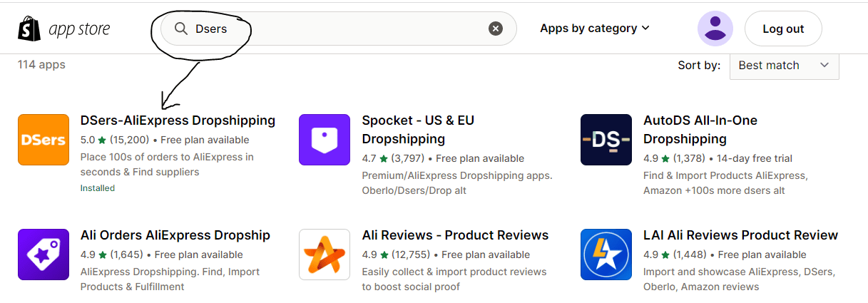The image size is (868, 303).
Task: Open DSers-AliExpress Dropshipping app title
Action: click(178, 120)
